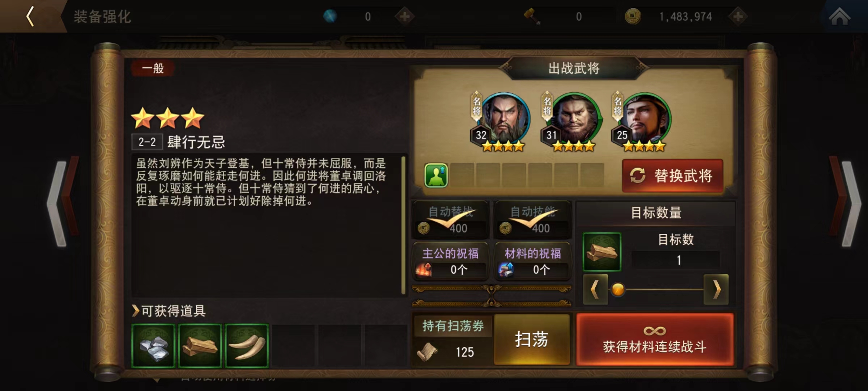The image size is (868, 391).
Task: Open the ivory tusk reward item
Action: tap(247, 346)
